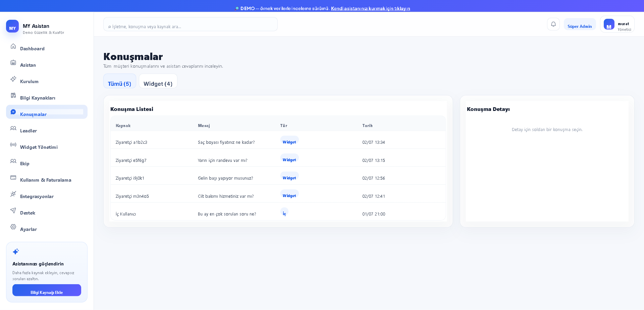Click the Bilgi Kaynağı Ekle button
Viewport: 644px width, 310px height.
pos(47,290)
